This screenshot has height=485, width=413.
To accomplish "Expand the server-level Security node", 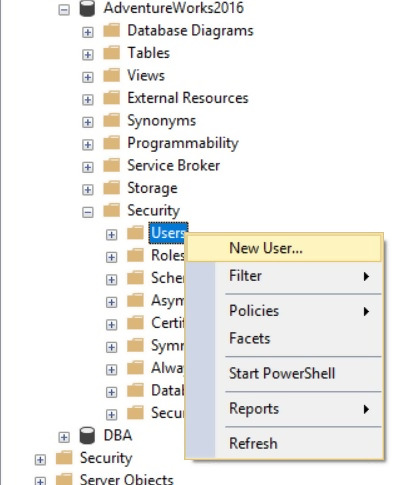I will (x=40, y=460).
